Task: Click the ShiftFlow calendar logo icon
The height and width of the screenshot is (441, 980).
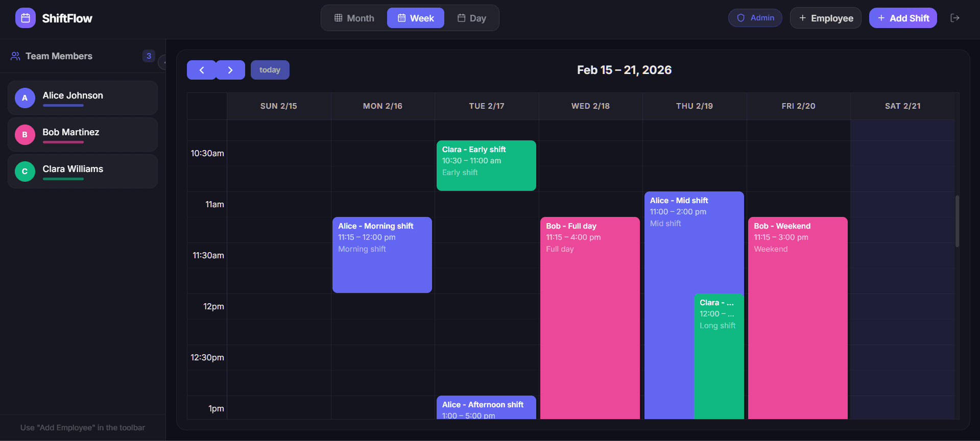Action: point(26,18)
